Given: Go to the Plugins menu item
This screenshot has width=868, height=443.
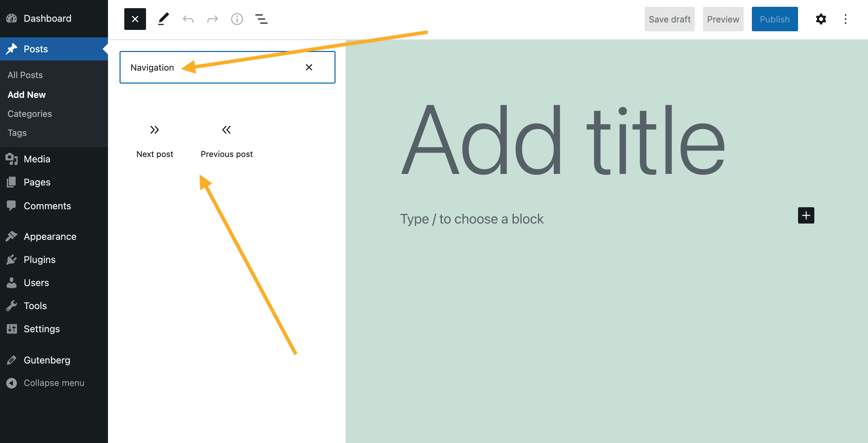Looking at the screenshot, I should coord(39,260).
